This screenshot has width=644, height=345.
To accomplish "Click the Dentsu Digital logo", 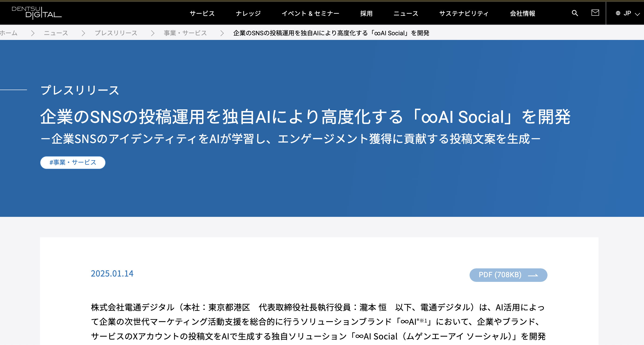I will pyautogui.click(x=36, y=13).
